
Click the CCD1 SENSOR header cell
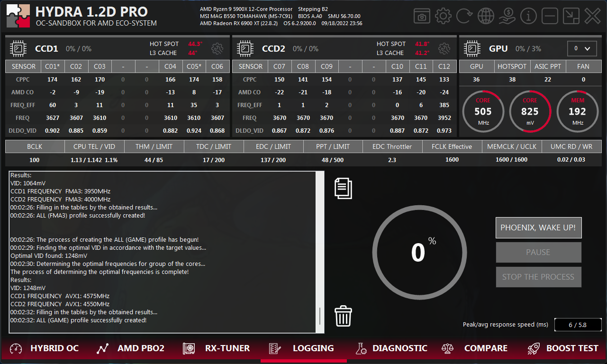coord(24,66)
